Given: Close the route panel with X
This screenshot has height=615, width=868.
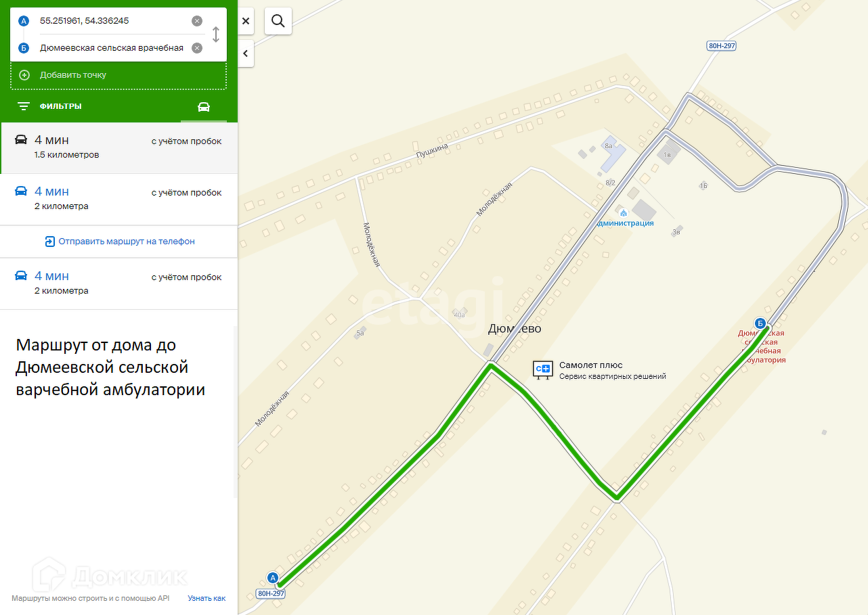Looking at the screenshot, I should click(246, 21).
